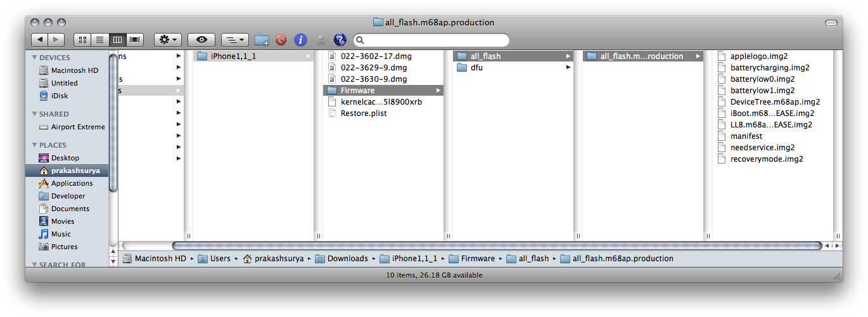
Task: Click Firmware in the path bar
Action: (471, 259)
